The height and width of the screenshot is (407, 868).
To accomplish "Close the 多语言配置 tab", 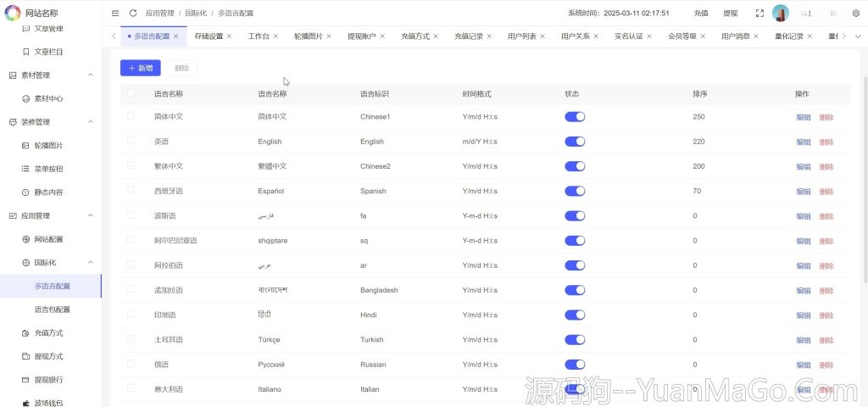I will pos(176,36).
